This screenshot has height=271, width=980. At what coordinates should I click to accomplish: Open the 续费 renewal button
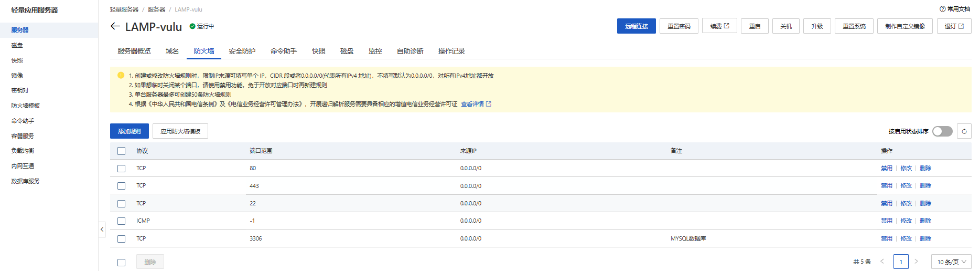coord(719,26)
